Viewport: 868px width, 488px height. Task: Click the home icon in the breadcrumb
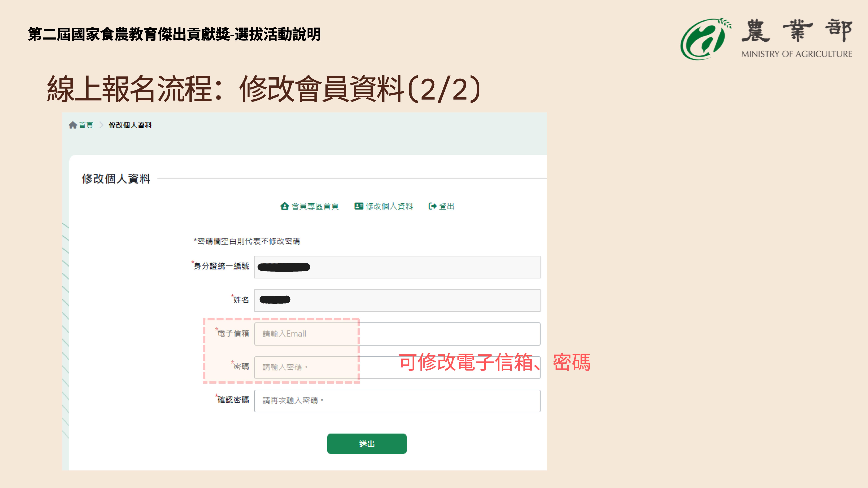tap(73, 125)
